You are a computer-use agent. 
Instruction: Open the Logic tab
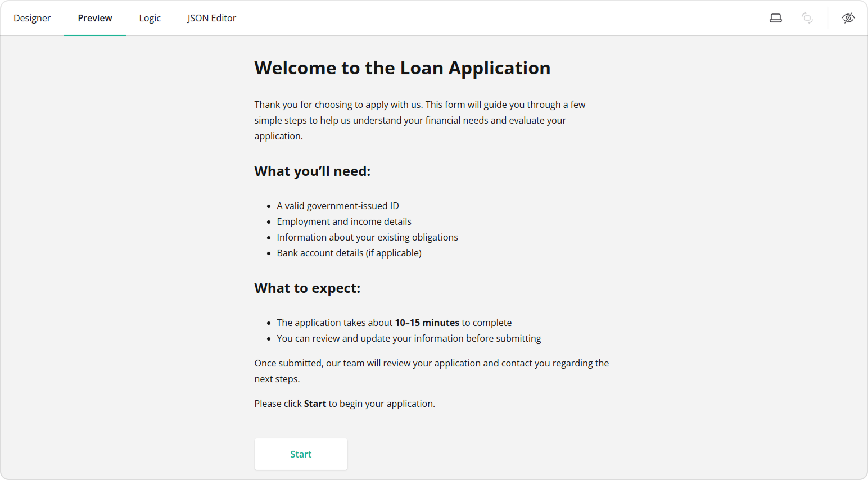[x=150, y=17]
